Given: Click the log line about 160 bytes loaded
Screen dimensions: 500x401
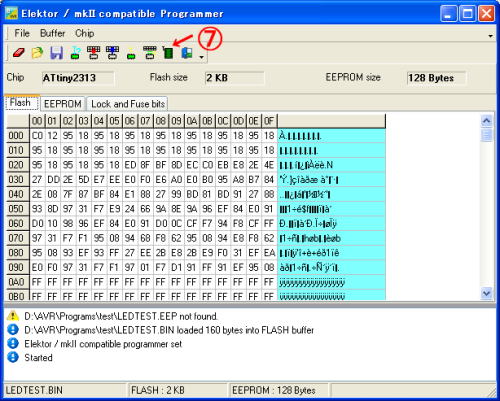Looking at the screenshot, I should (169, 330).
